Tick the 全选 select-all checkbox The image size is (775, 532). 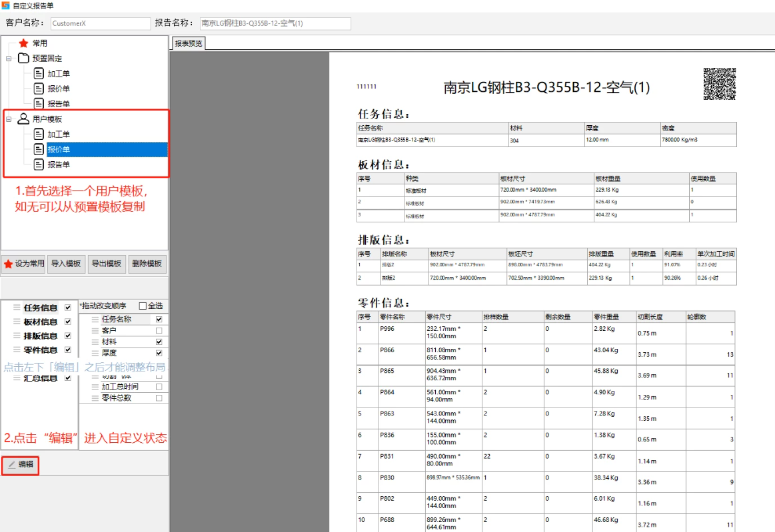143,306
